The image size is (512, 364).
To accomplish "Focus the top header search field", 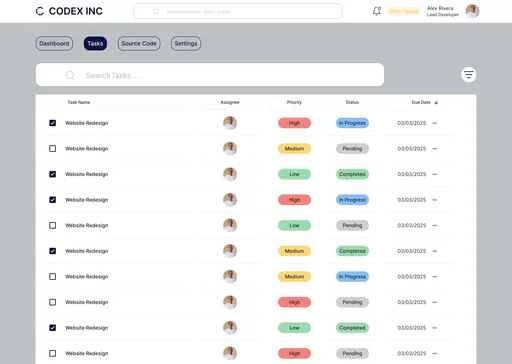I will pos(238,11).
